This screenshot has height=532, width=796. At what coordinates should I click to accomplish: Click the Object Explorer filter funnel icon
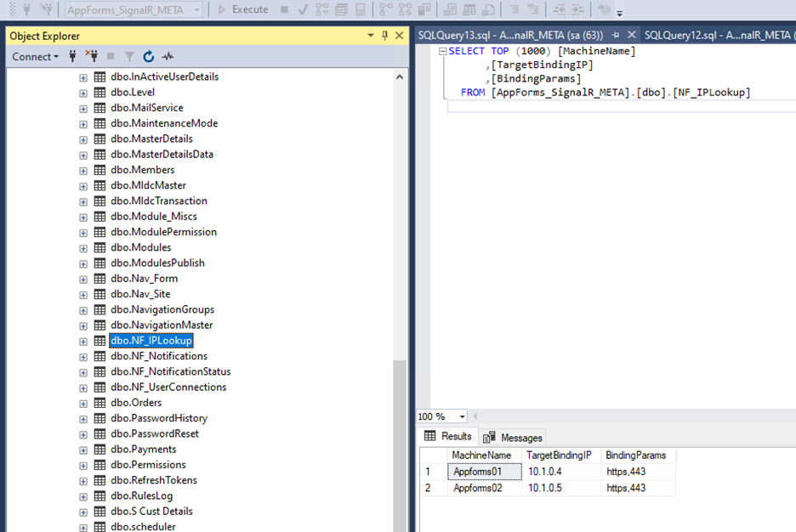click(129, 56)
